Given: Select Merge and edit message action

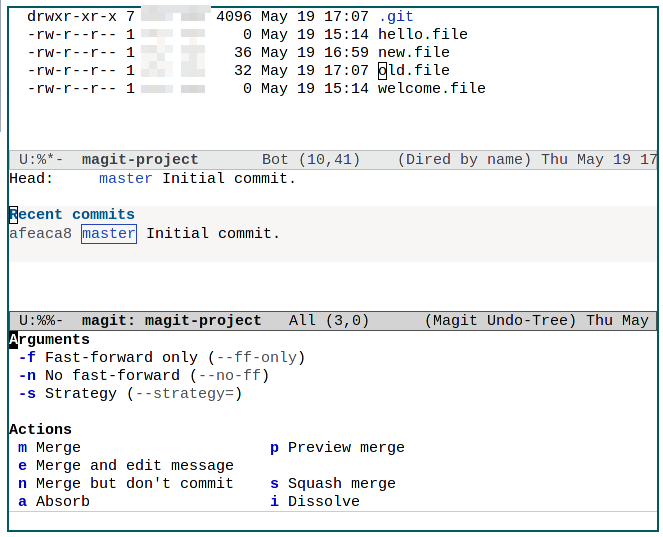Looking at the screenshot, I should (126, 465).
